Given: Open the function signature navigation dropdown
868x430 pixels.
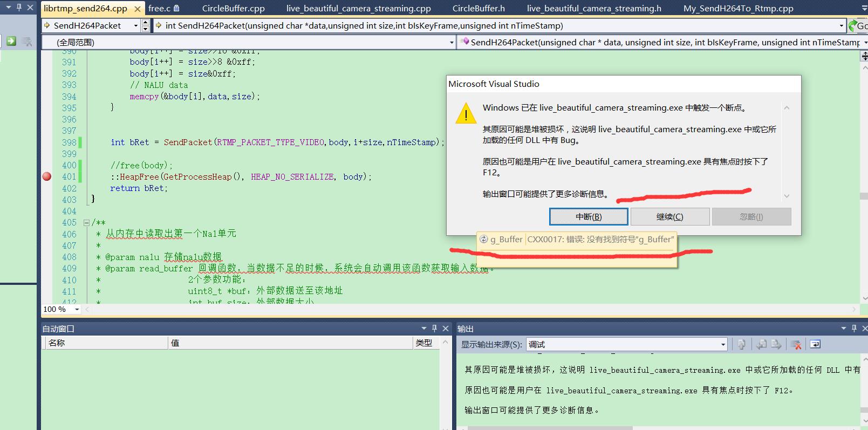Looking at the screenshot, I should (841, 25).
